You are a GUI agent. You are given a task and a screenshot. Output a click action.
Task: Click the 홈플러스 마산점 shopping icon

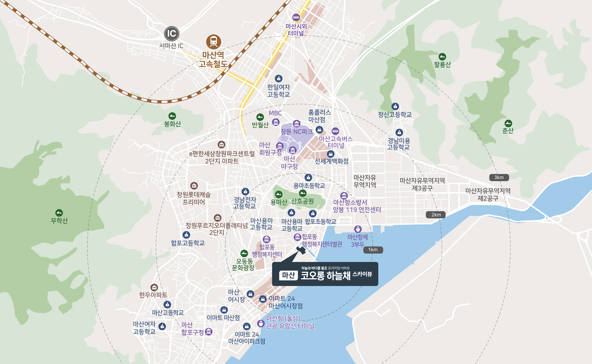[319, 130]
